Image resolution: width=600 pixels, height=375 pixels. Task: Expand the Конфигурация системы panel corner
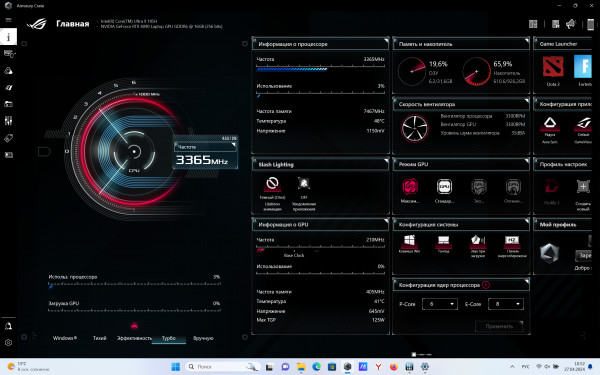(x=527, y=221)
